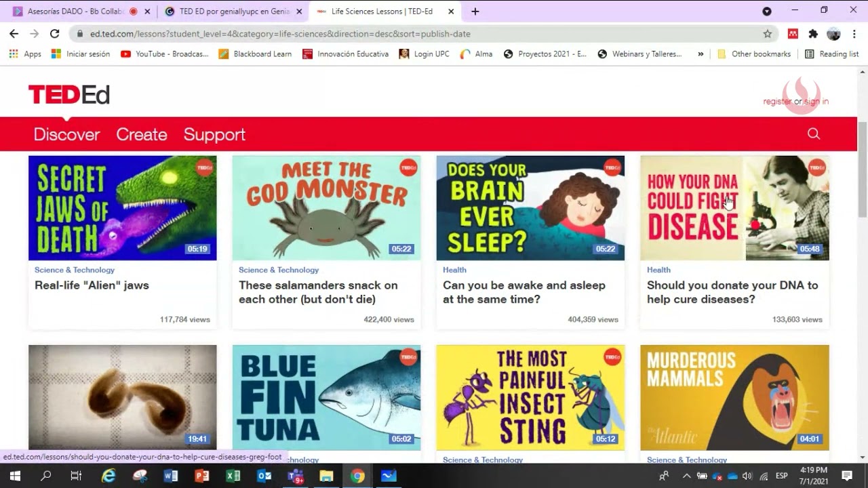Open the 19:41 worm video thumbnail

[123, 397]
